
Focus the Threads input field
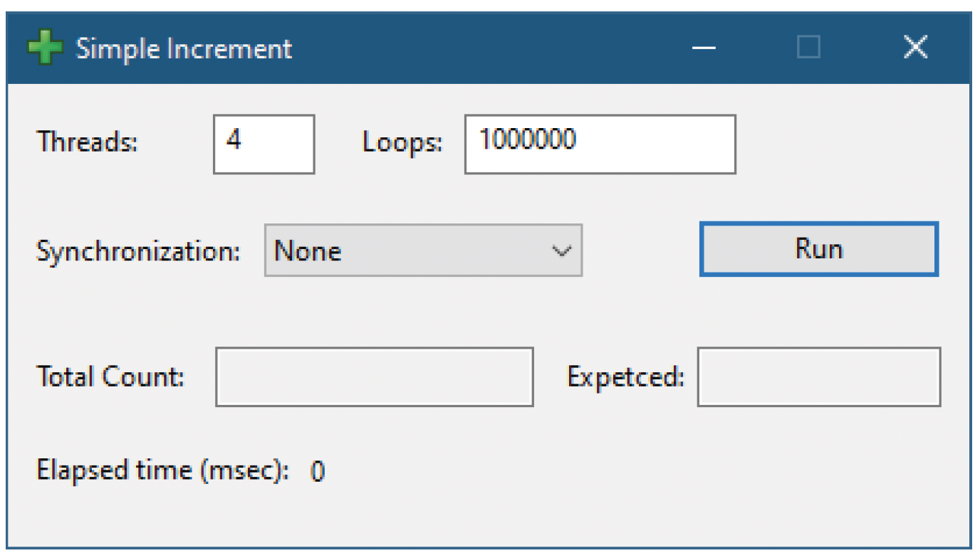264,144
